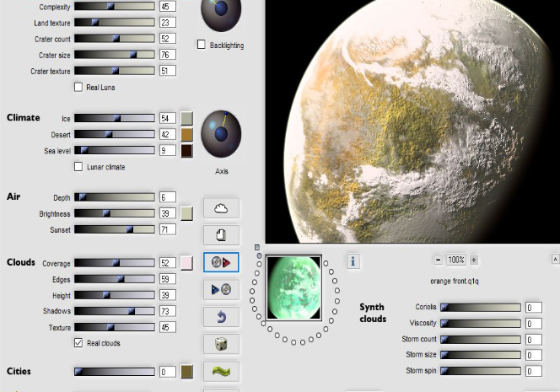Click the blue arrow with disc button
The width and height of the screenshot is (560, 392).
(221, 290)
